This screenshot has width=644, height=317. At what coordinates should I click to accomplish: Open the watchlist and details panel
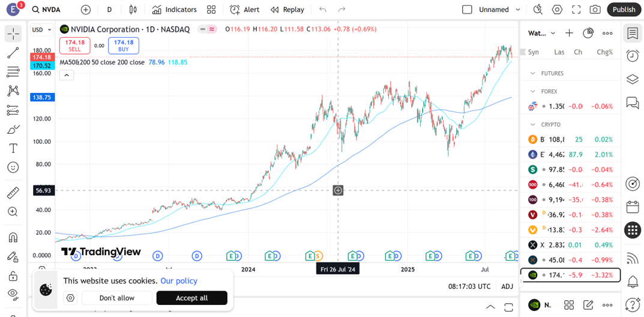pyautogui.click(x=633, y=33)
